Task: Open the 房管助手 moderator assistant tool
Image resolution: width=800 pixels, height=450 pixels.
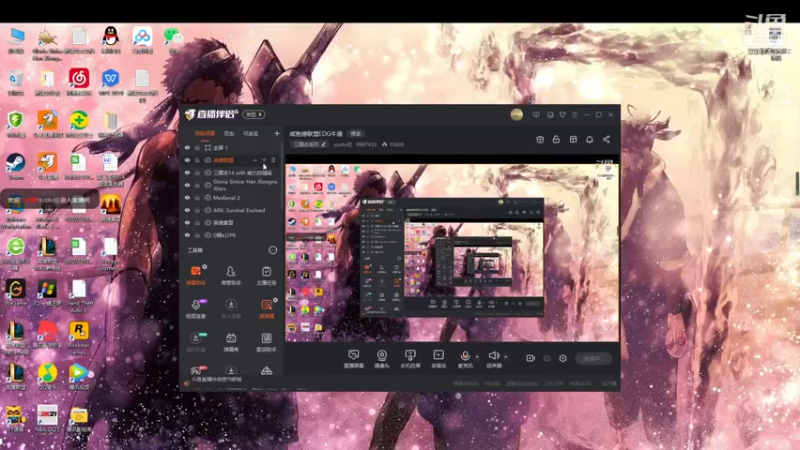Action: coord(231,275)
